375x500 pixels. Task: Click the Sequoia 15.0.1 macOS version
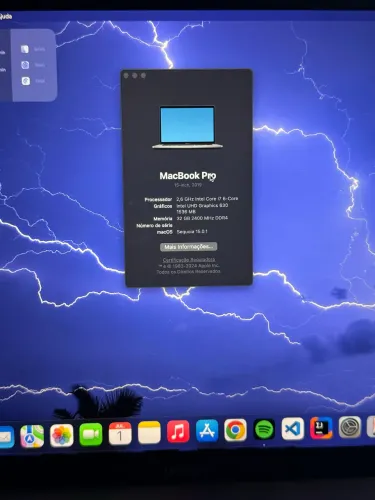click(192, 231)
